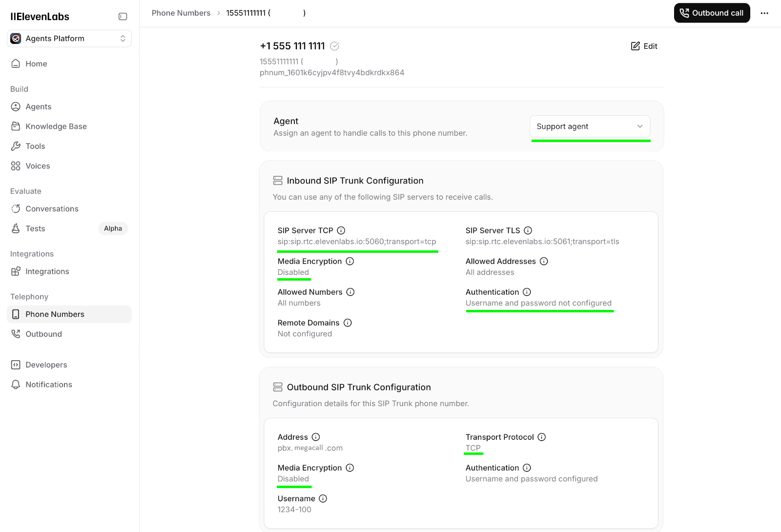Select Home from the sidebar
This screenshot has height=532, width=781.
36,63
